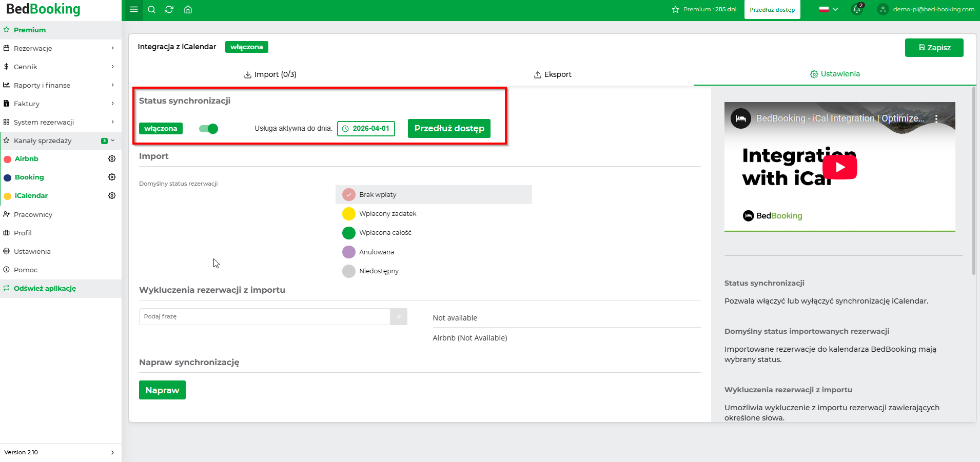Screen dimensions: 980x462
Task: Switch to Eksport tab
Action: (x=553, y=74)
